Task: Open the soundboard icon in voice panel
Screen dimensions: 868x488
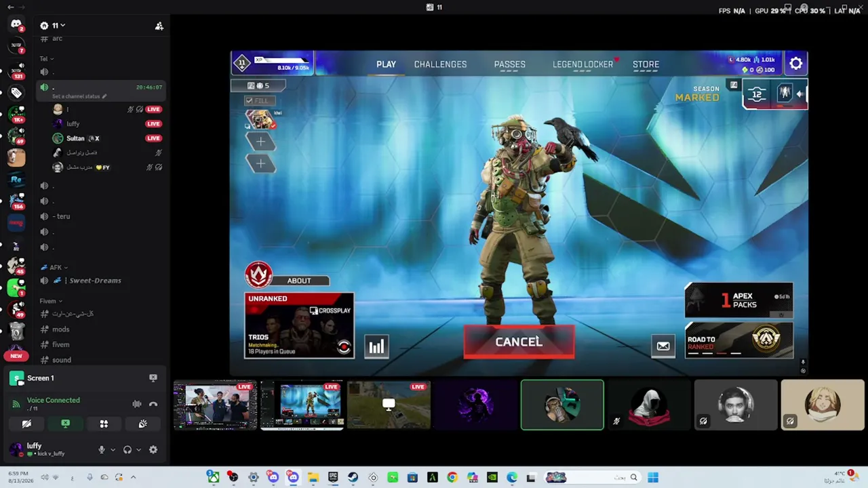Action: coord(142,424)
